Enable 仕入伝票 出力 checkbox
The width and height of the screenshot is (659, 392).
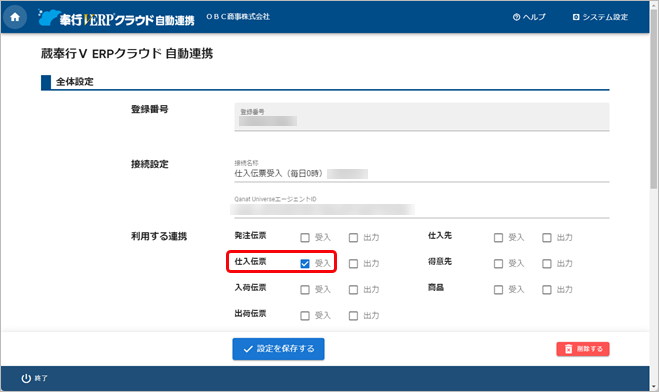(x=353, y=264)
